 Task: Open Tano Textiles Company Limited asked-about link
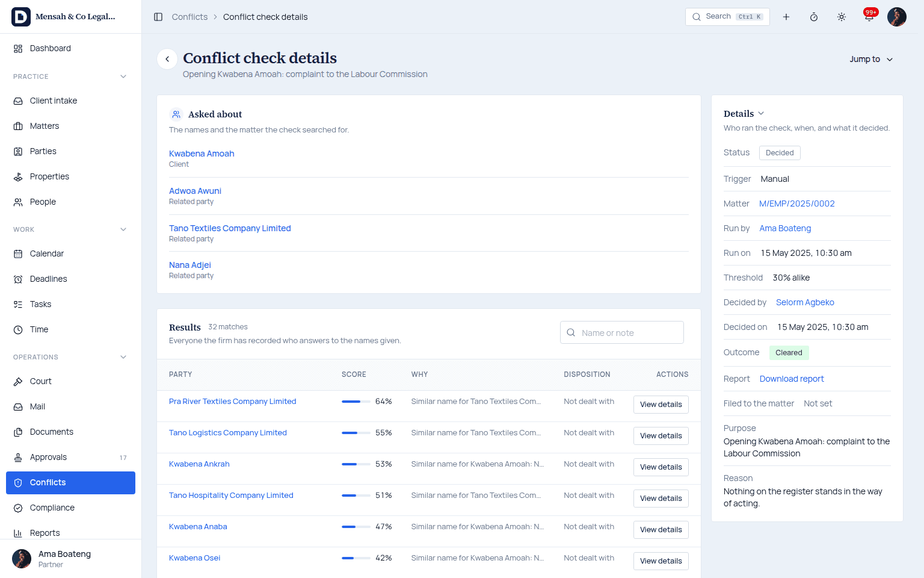click(x=230, y=228)
